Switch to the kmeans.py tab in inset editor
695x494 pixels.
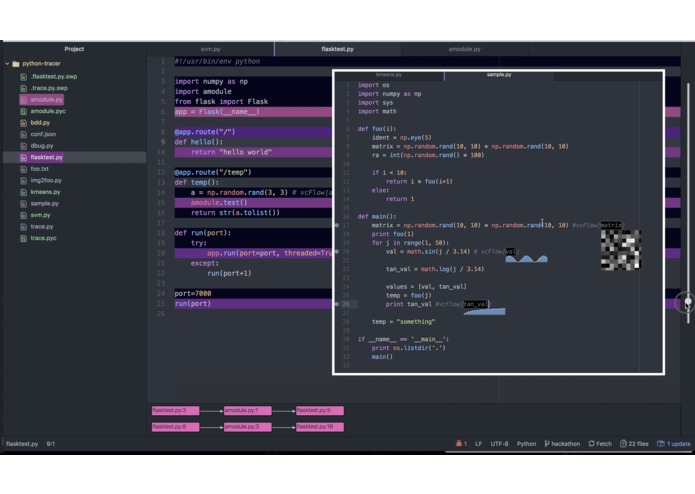point(389,75)
